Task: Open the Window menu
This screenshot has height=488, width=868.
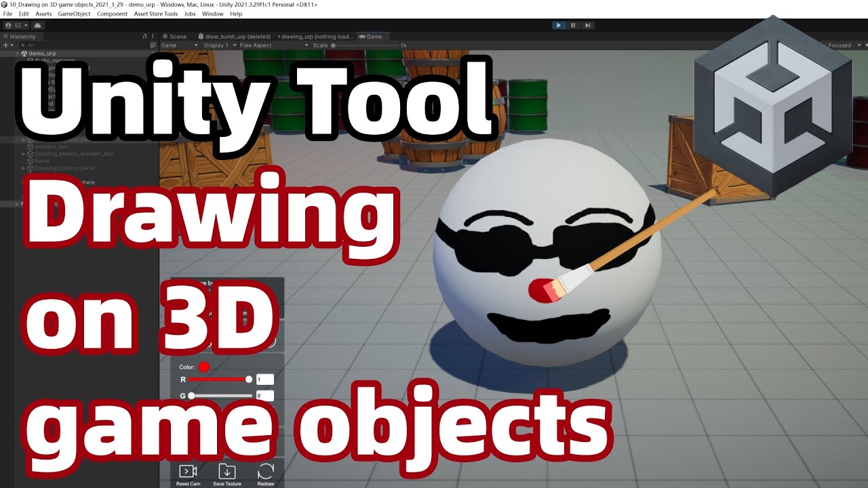Action: pos(213,14)
